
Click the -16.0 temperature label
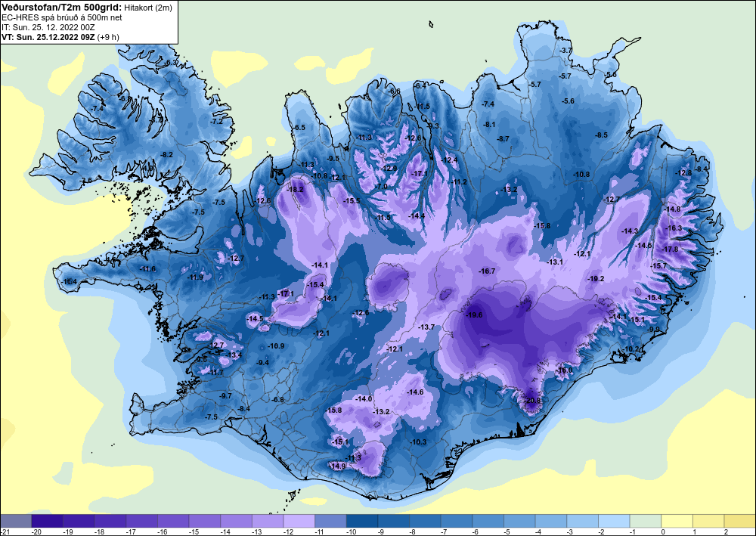pyautogui.click(x=565, y=370)
